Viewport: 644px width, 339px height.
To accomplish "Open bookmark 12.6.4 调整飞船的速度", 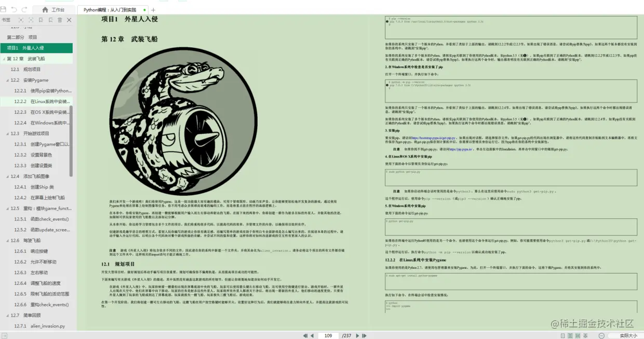I will 38,283.
